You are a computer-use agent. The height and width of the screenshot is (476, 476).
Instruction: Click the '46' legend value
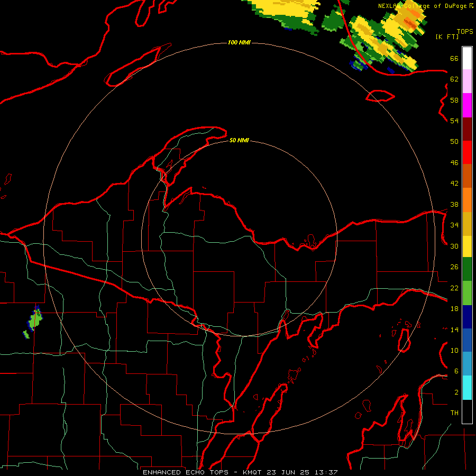click(x=454, y=163)
